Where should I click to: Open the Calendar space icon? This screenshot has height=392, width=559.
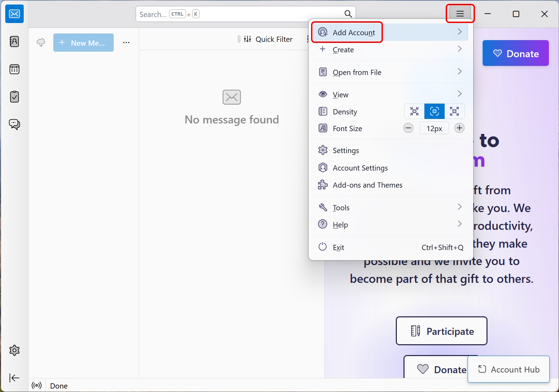[14, 69]
